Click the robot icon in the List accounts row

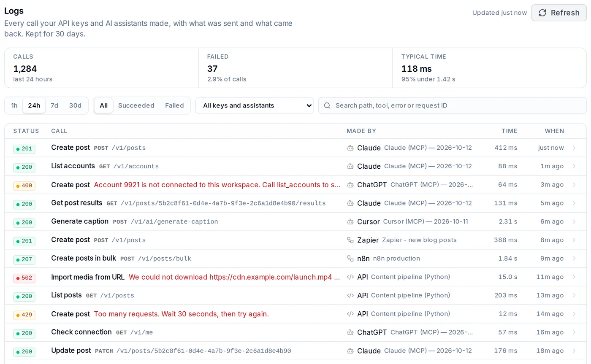point(350,166)
